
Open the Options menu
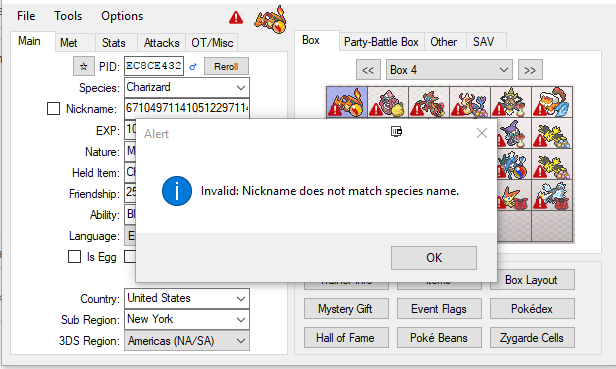122,16
